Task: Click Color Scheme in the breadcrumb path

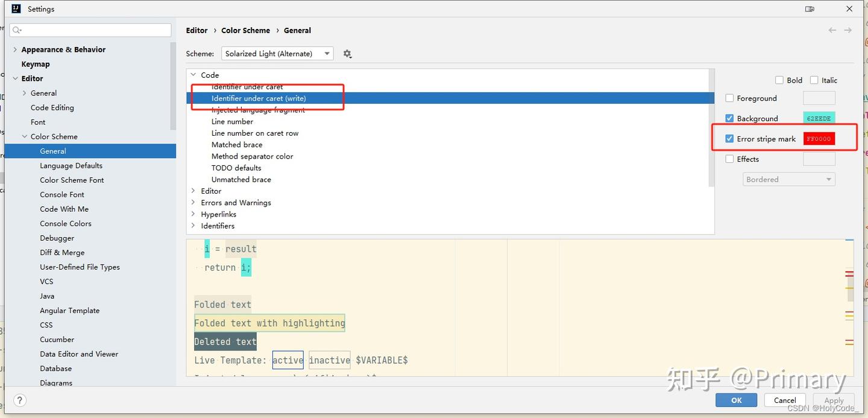Action: coord(245,30)
